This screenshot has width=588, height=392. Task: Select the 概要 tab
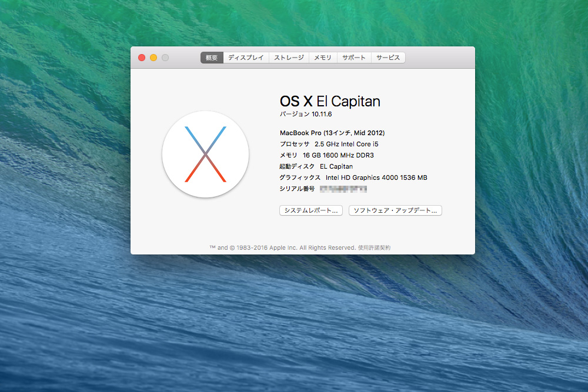pos(212,58)
